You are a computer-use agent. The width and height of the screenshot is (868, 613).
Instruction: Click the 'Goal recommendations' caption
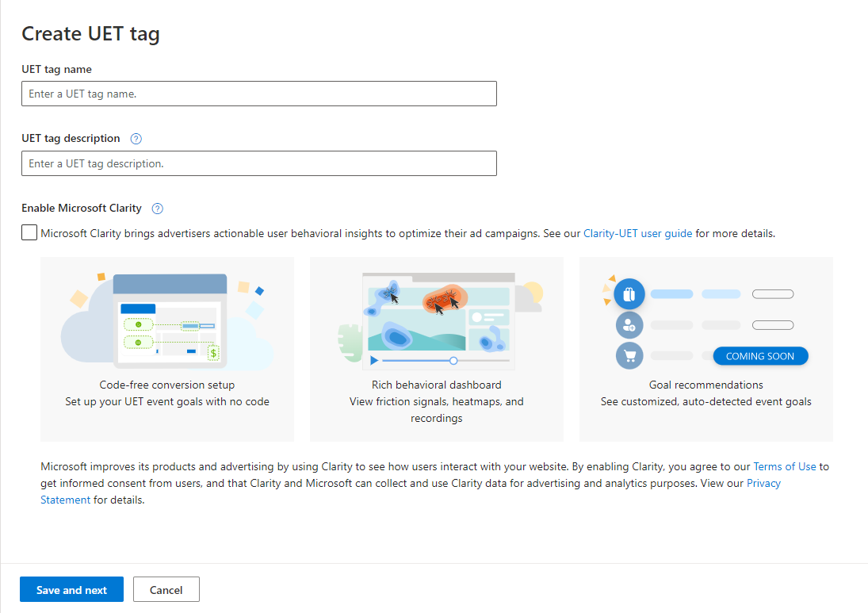point(705,385)
